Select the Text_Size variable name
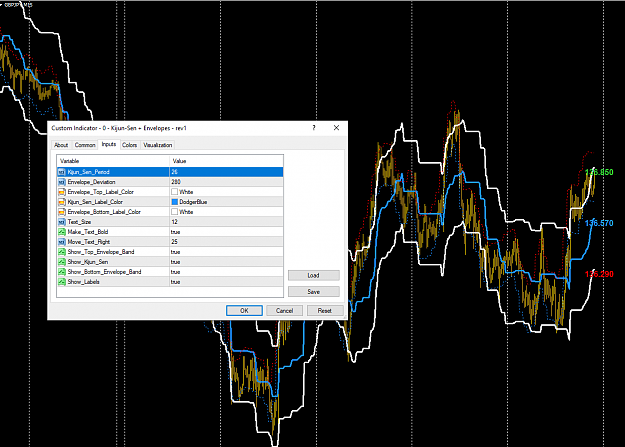Viewport: 625px width, 447px height. point(79,222)
